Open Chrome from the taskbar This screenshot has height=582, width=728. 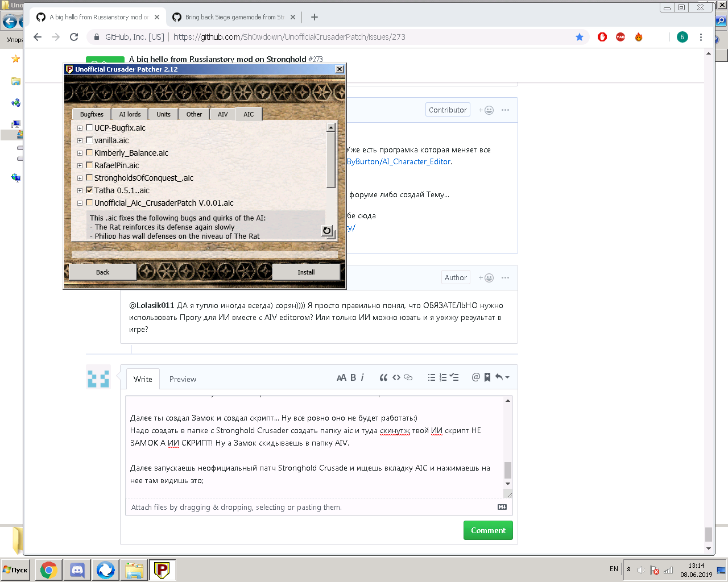click(48, 569)
